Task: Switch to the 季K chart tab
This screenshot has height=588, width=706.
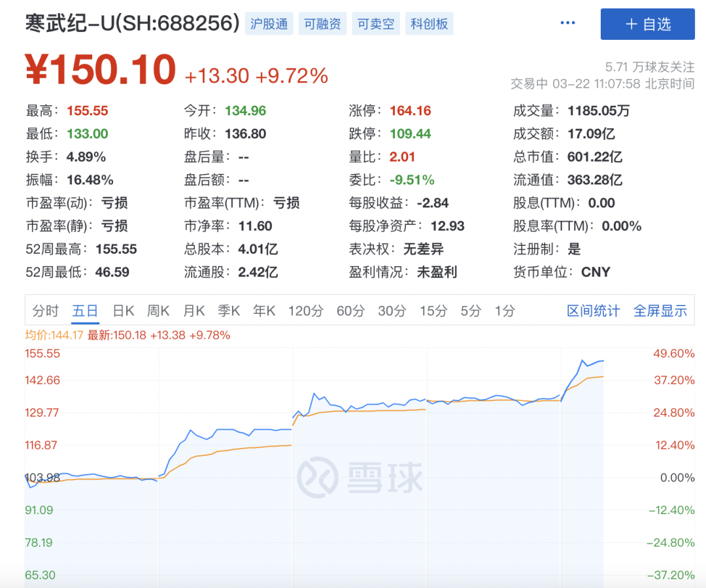Action: click(229, 311)
